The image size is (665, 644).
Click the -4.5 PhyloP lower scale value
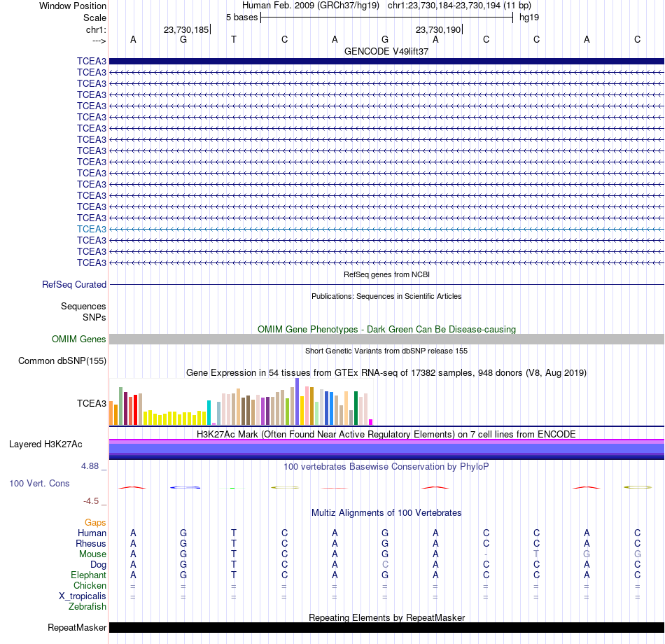click(91, 501)
